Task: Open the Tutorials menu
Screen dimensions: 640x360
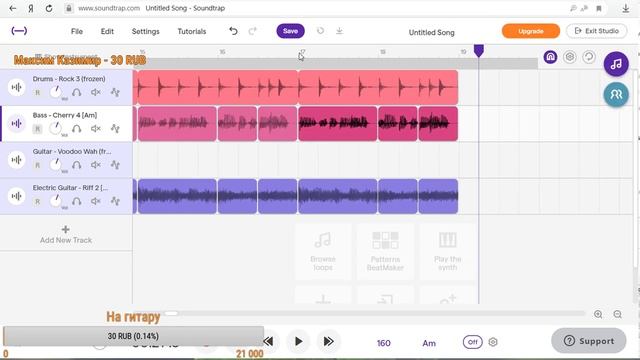Action: (x=191, y=31)
